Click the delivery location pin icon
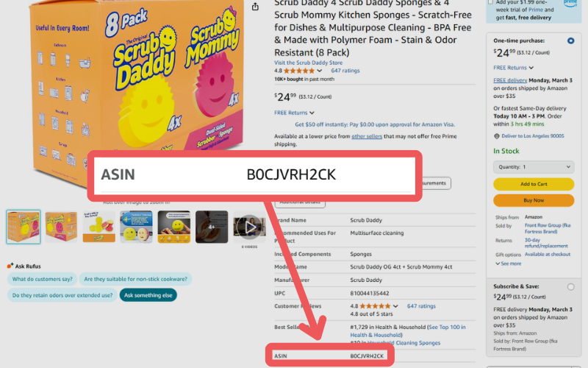 497,136
